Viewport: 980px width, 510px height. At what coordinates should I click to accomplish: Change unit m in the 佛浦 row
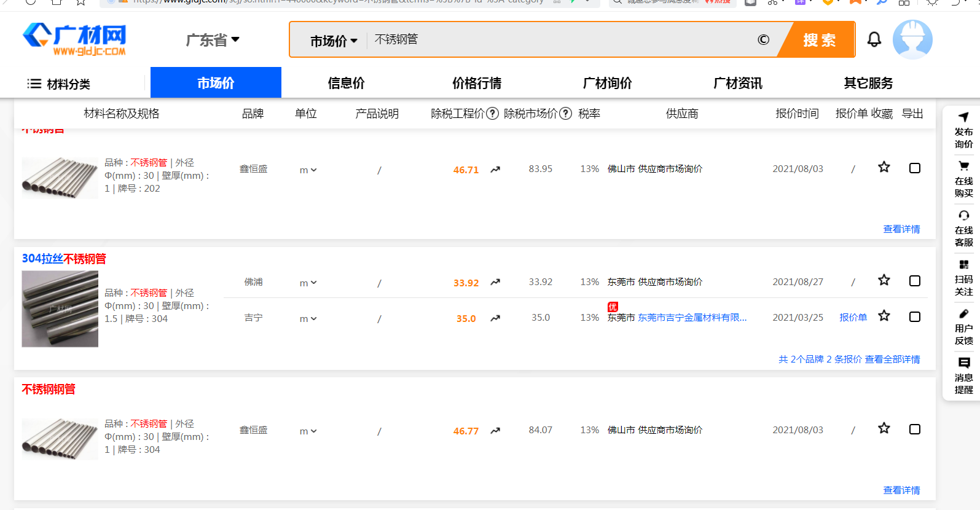(308, 283)
